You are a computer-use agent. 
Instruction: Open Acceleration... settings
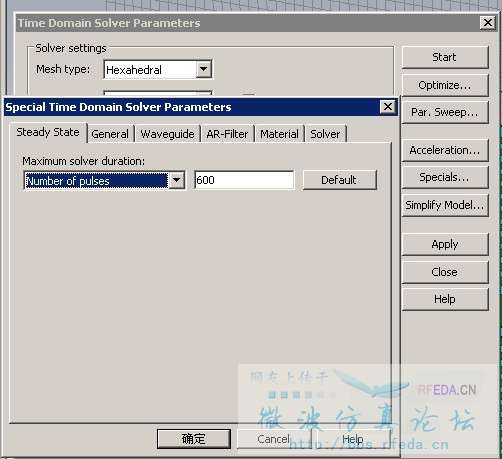445,150
